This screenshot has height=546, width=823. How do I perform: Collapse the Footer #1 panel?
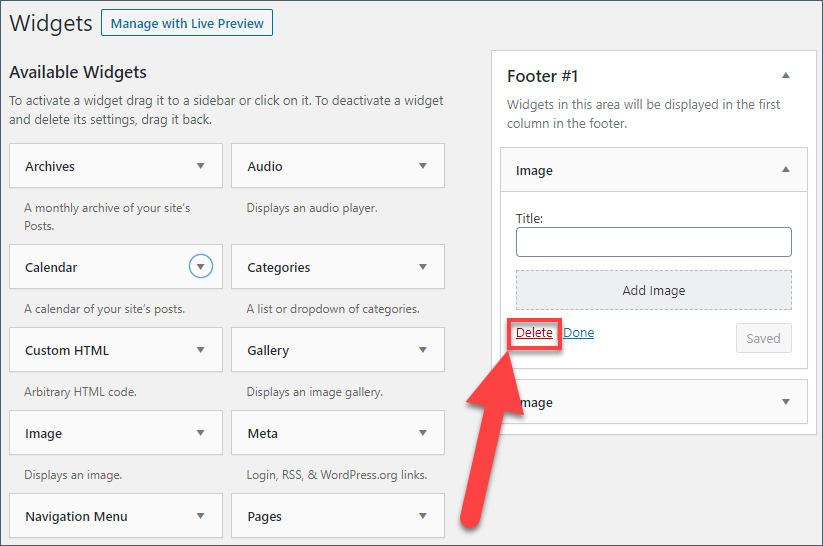(x=786, y=76)
